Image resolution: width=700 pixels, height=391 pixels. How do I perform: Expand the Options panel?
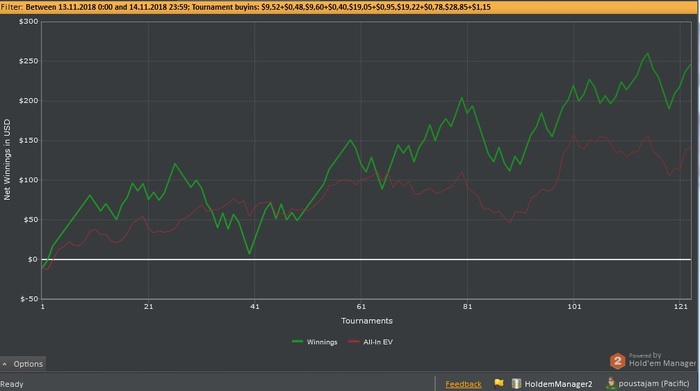click(x=23, y=364)
